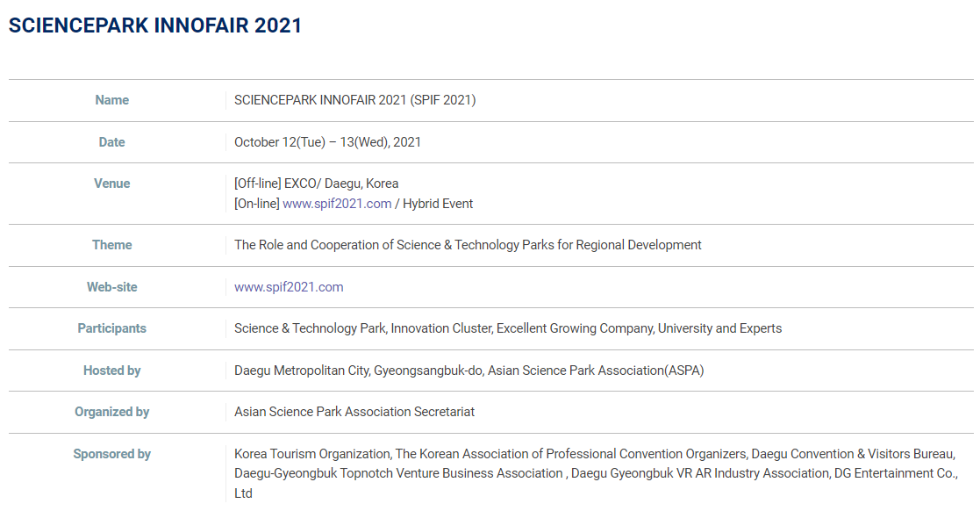
Task: Click the Theme row label
Action: click(x=112, y=245)
